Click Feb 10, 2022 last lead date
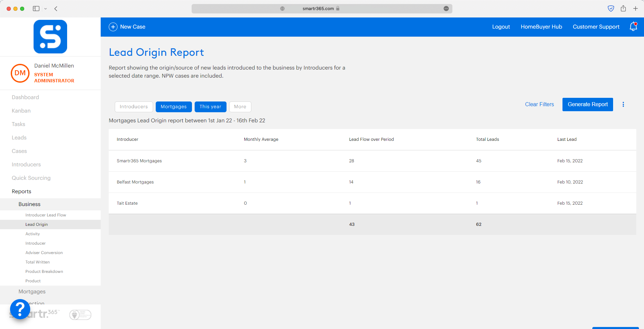The image size is (644, 329). pyautogui.click(x=570, y=182)
